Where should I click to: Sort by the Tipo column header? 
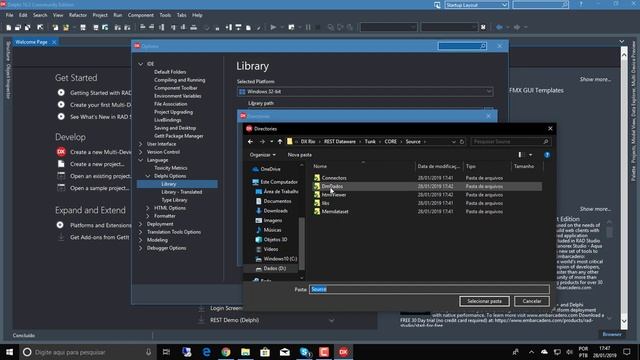(471, 167)
